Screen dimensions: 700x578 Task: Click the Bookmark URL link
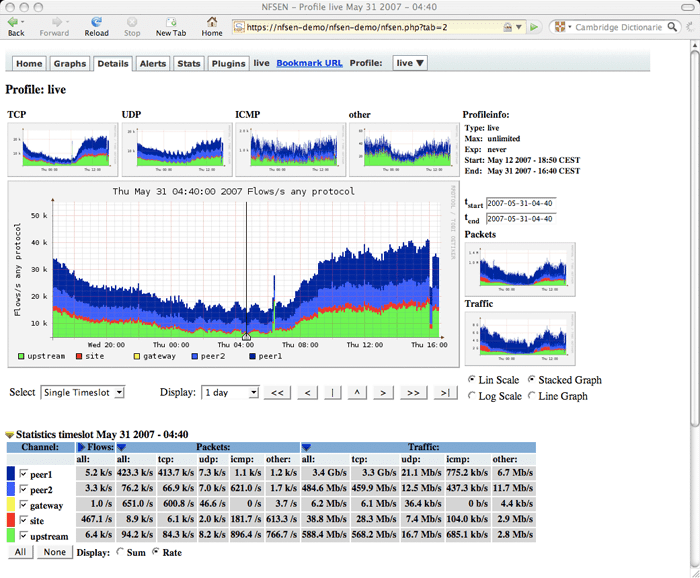(x=309, y=63)
